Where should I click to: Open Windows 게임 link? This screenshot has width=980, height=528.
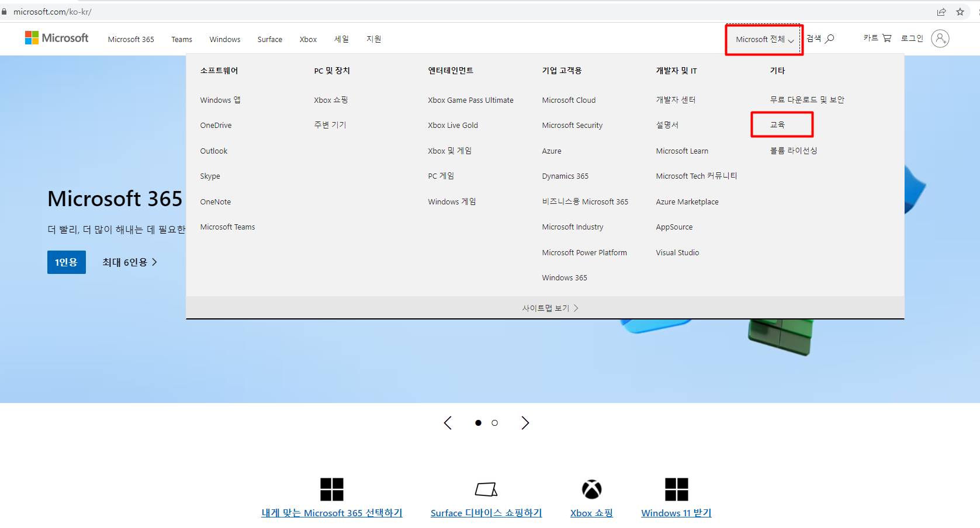click(452, 202)
